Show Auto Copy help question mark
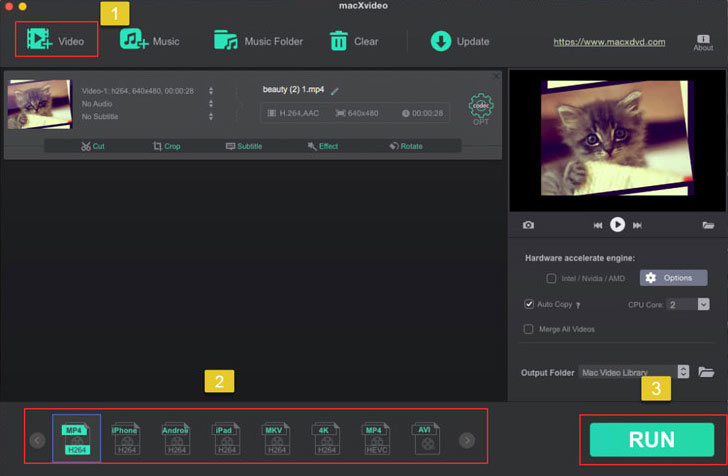The height and width of the screenshot is (476, 728). click(x=578, y=305)
